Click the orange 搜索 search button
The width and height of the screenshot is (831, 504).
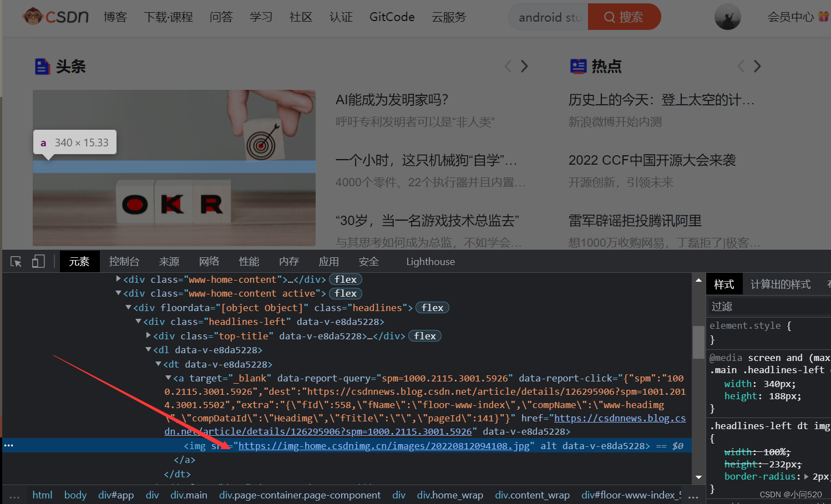pyautogui.click(x=624, y=17)
